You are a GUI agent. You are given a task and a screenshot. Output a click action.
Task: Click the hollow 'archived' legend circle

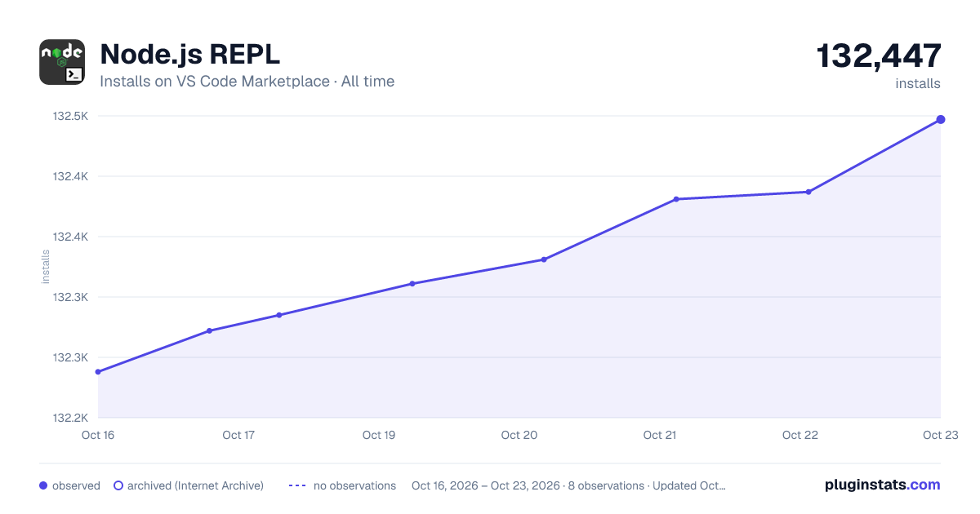(x=118, y=485)
